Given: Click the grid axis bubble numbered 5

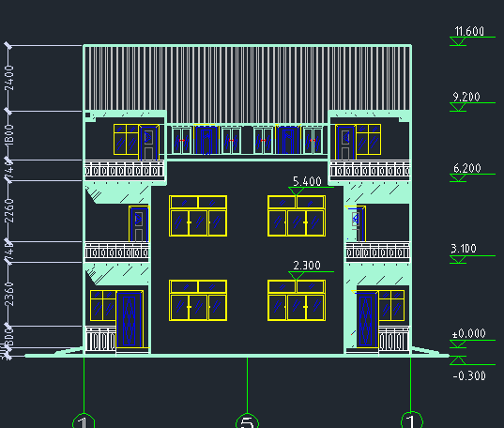Looking at the screenshot, I should point(247,420).
